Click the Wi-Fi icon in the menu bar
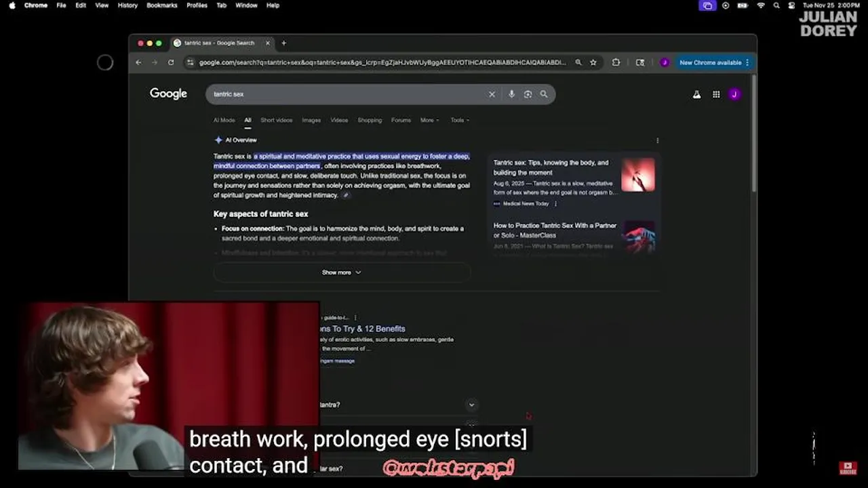Image resolution: width=868 pixels, height=488 pixels. coord(760,5)
